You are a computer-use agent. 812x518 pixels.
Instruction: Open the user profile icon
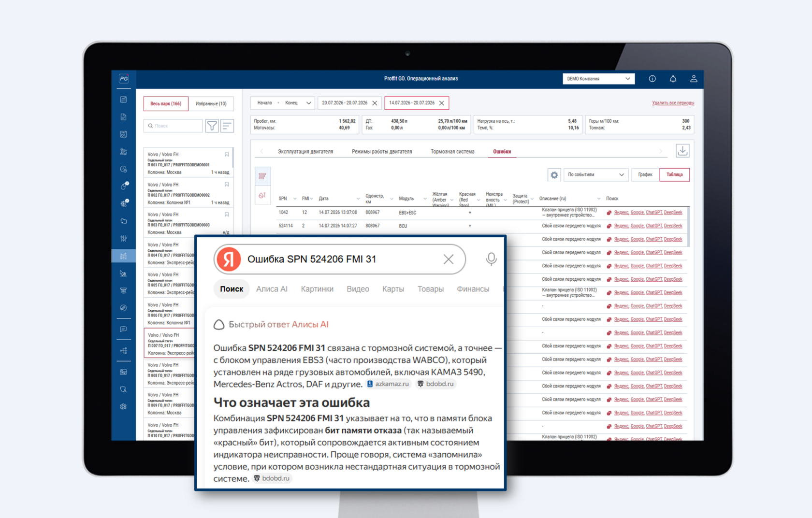(694, 79)
